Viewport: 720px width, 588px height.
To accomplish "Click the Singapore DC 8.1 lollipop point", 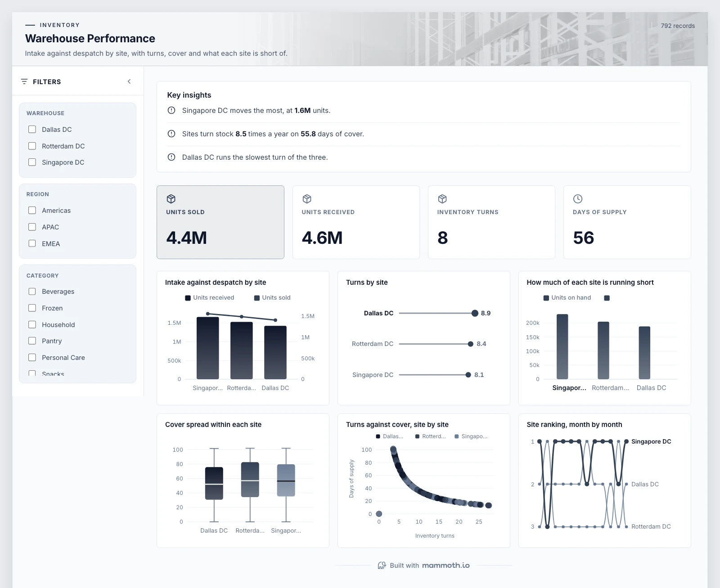I will (x=468, y=375).
